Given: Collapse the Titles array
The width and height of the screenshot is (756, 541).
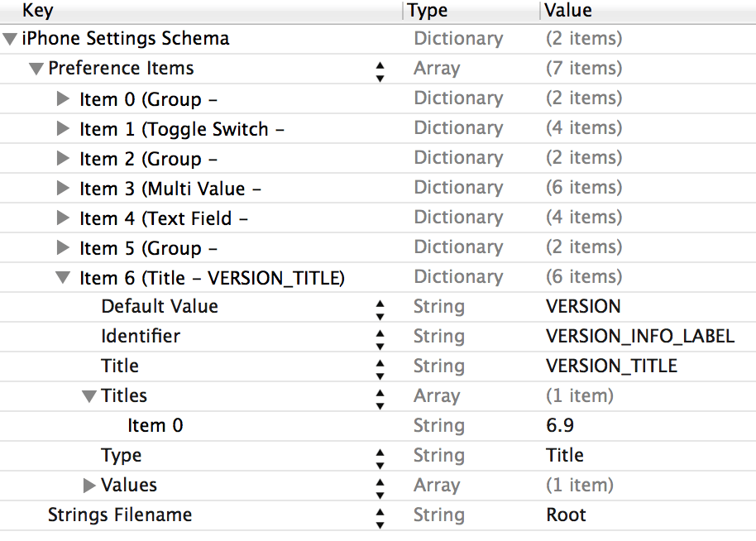Looking at the screenshot, I should point(89,396).
